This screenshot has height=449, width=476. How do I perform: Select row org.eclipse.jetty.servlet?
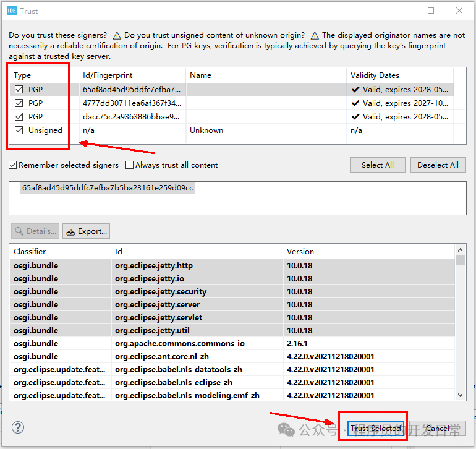(x=232, y=317)
